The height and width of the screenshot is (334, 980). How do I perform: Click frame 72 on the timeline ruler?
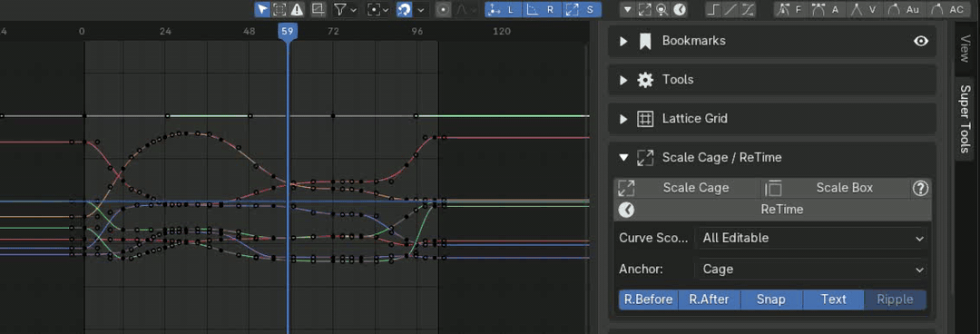pos(333,31)
